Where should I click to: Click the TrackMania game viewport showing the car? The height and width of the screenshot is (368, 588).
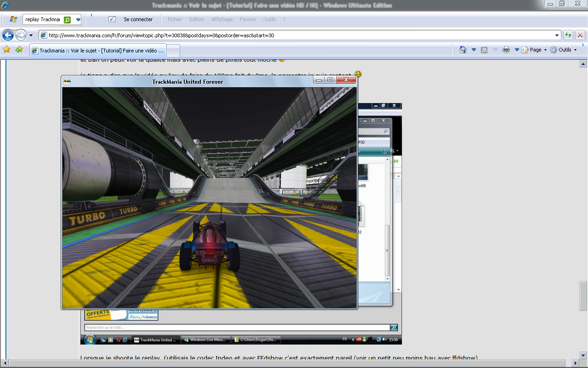[x=209, y=198]
